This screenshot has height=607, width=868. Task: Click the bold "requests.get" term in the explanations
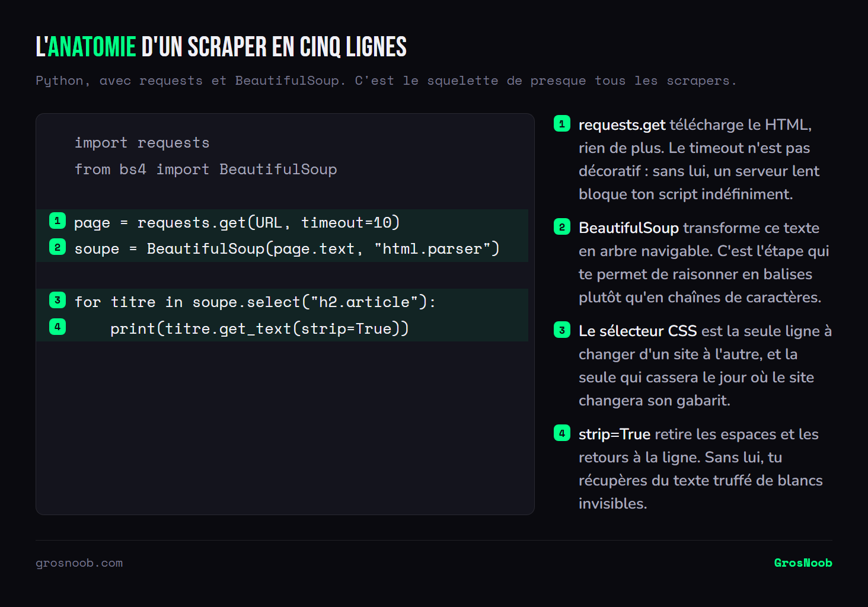pyautogui.click(x=622, y=125)
